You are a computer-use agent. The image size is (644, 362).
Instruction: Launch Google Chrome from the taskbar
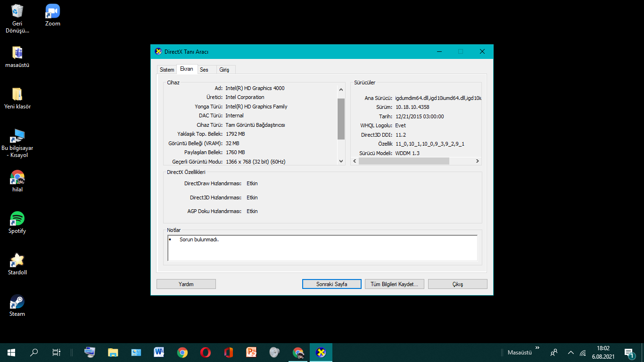[x=182, y=352]
